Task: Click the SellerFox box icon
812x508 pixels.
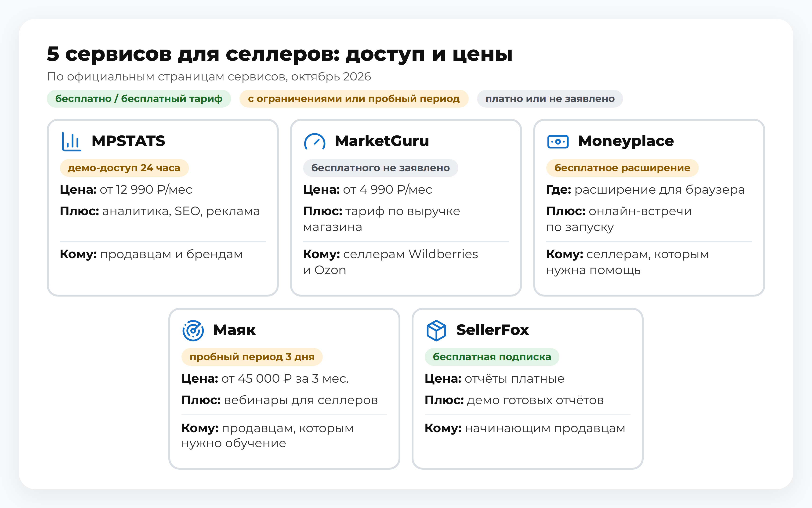Action: point(436,331)
